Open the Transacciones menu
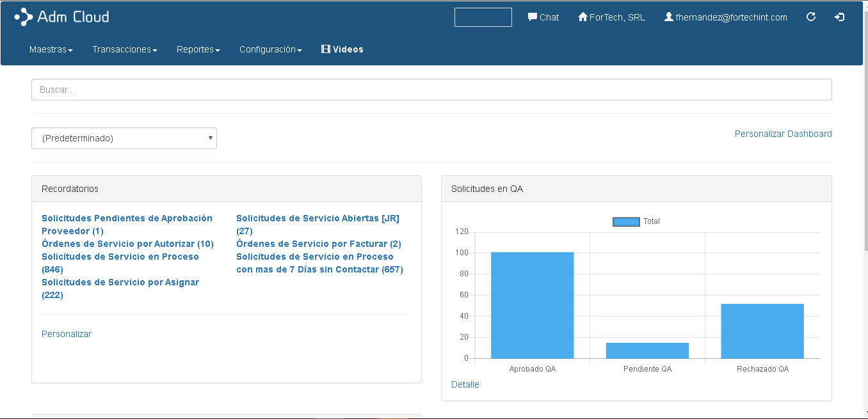868x419 pixels. pyautogui.click(x=124, y=49)
